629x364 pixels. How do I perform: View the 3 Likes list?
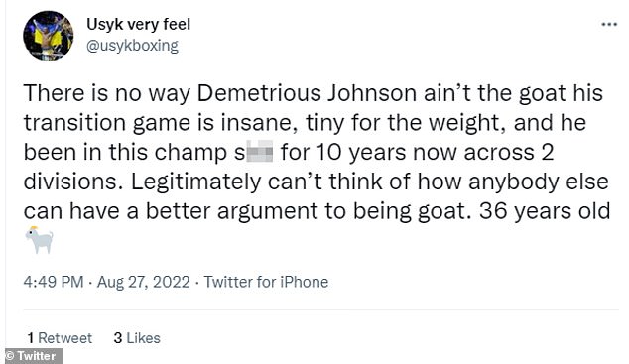[137, 338]
